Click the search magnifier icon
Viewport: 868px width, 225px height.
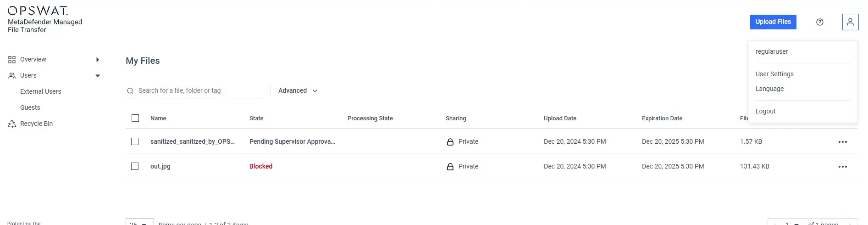[130, 91]
